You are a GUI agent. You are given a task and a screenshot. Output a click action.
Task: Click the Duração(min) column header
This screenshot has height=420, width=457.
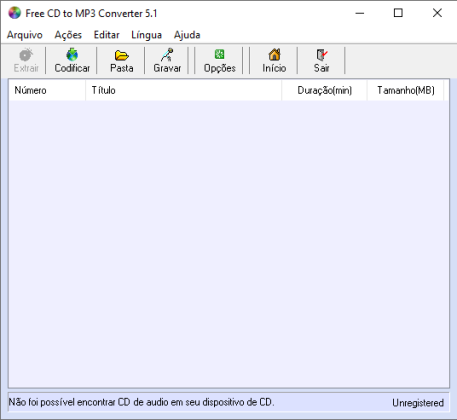tap(324, 90)
